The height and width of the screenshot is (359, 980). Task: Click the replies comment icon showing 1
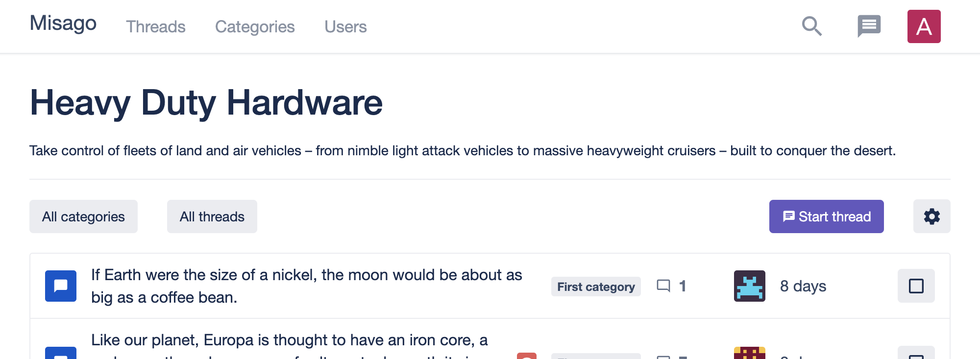(663, 286)
